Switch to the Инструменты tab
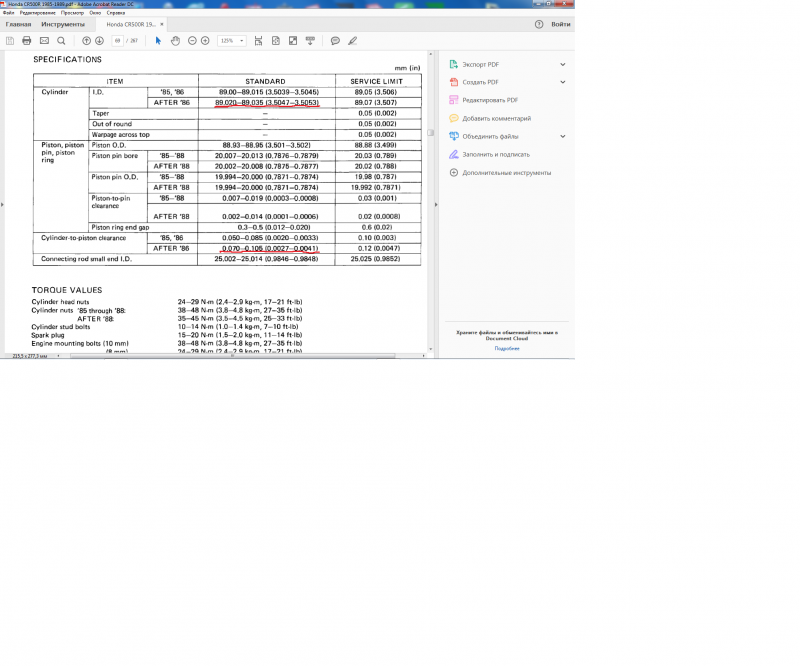Viewport: 800px width, 666px height. tap(63, 24)
